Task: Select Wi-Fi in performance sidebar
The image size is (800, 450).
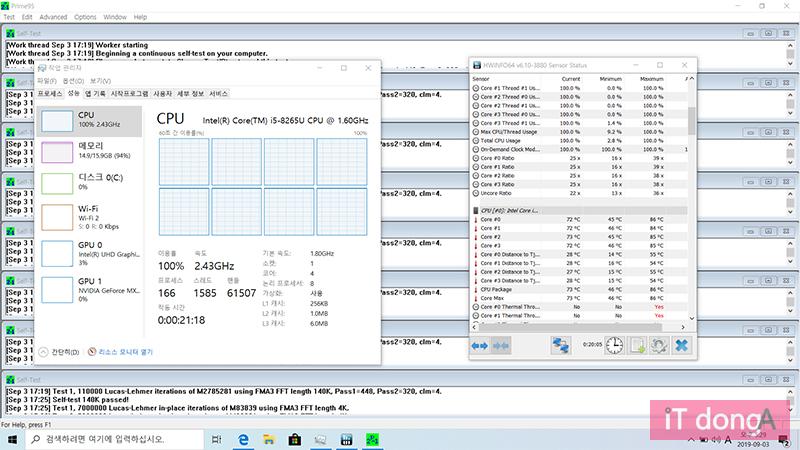Action: pyautogui.click(x=89, y=217)
